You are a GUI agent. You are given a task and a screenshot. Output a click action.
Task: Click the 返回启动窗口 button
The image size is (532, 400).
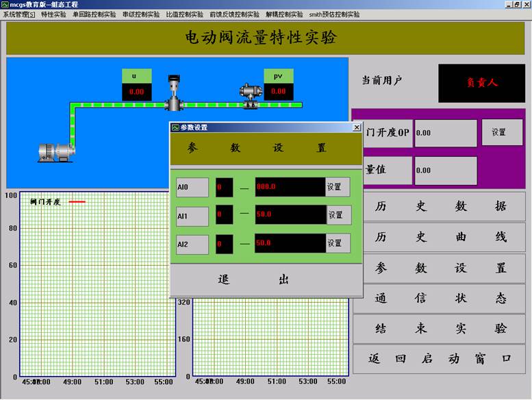(x=440, y=359)
